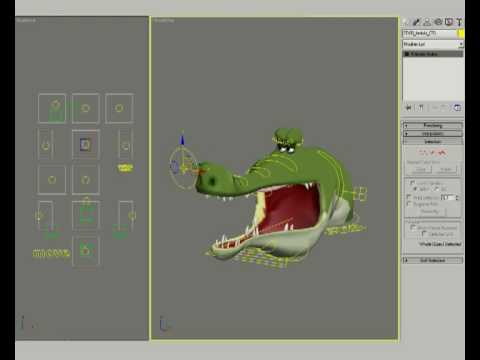Open the yellow object color swatch
Viewport: 480px width, 360px height.
(x=461, y=33)
